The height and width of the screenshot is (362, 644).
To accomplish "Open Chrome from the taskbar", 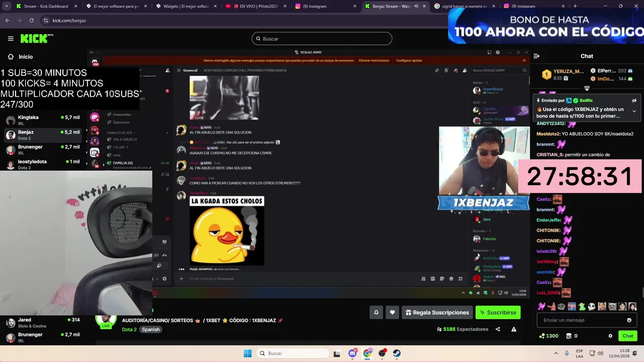I will tap(367, 353).
